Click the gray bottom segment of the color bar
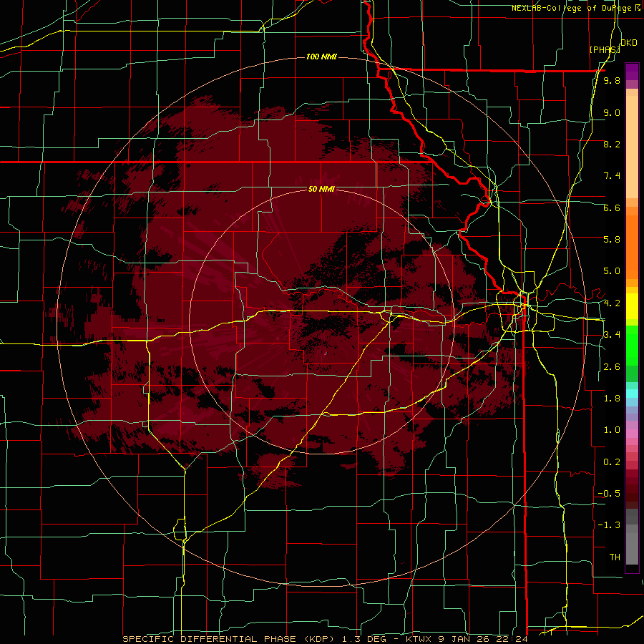The height and width of the screenshot is (644, 644). (x=632, y=546)
